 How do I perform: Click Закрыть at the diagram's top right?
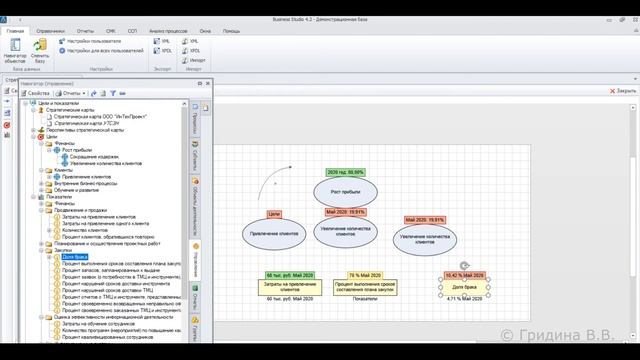pos(623,91)
